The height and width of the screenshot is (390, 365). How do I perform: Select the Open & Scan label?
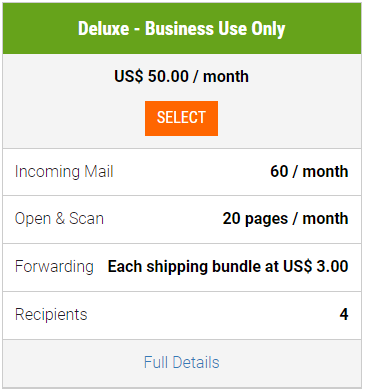click(59, 219)
